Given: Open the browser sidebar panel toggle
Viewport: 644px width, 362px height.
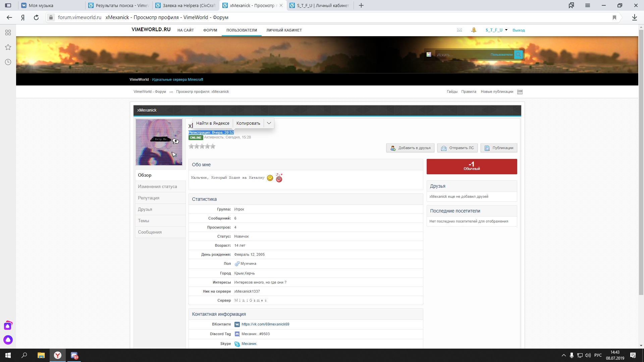Looking at the screenshot, I should point(8,5).
